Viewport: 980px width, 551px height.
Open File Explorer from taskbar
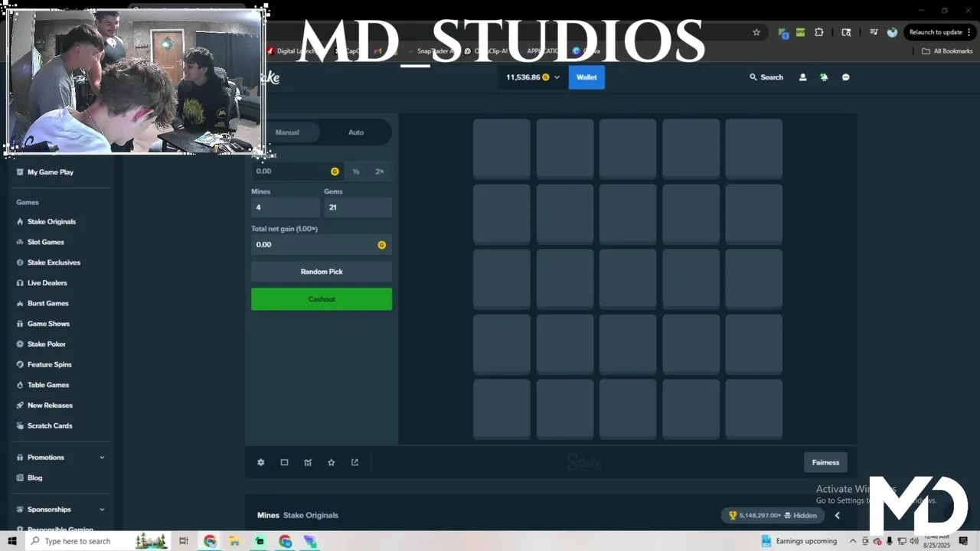(x=234, y=541)
